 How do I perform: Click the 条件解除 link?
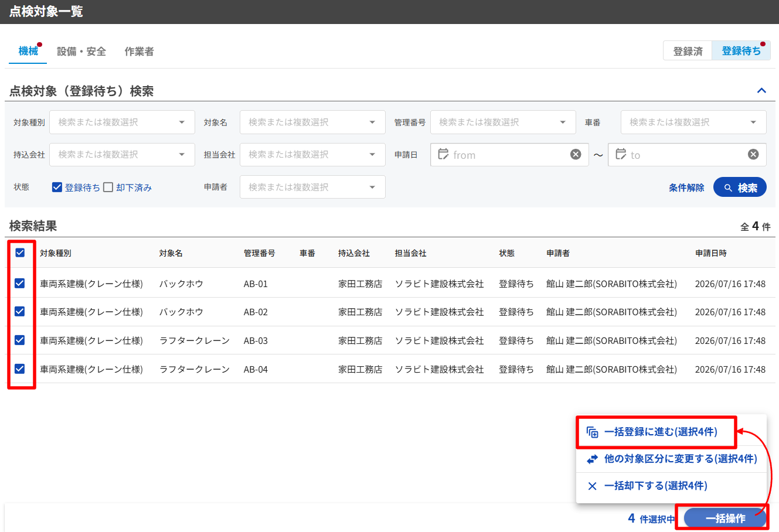tap(686, 187)
